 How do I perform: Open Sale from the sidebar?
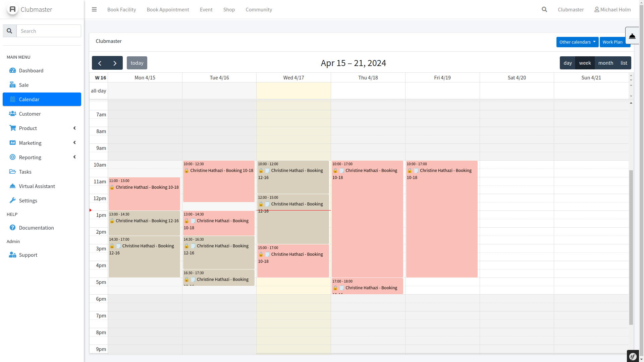(23, 85)
